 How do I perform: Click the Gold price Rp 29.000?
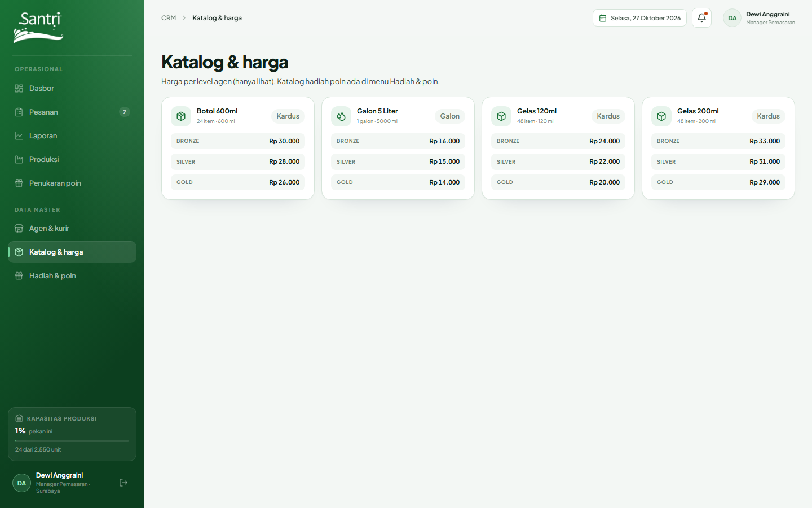765,182
